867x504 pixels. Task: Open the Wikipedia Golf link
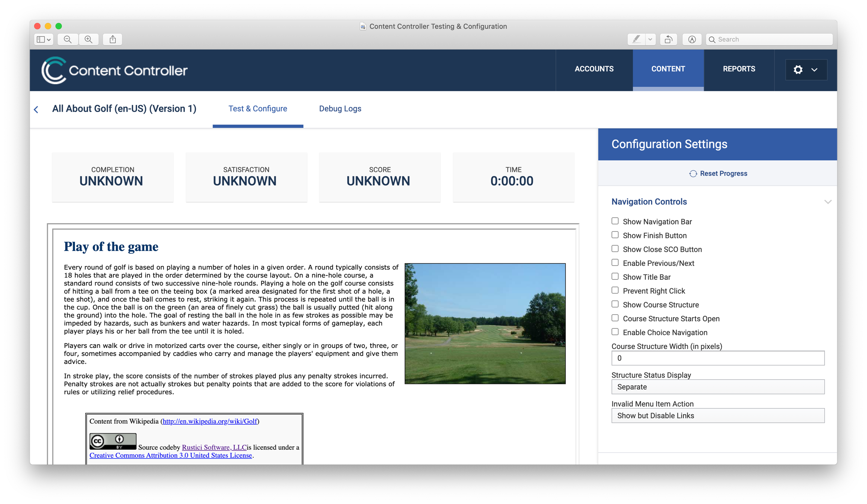click(210, 421)
